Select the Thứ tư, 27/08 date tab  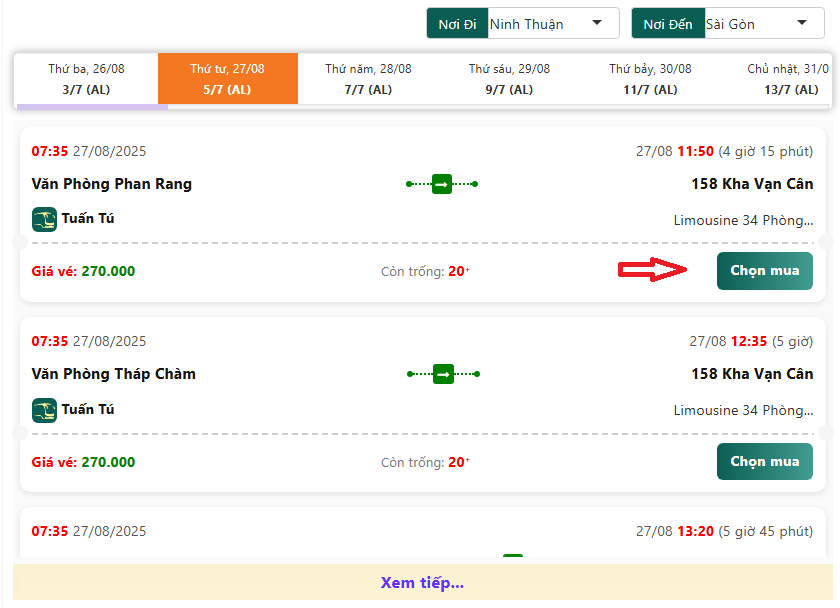tap(228, 79)
